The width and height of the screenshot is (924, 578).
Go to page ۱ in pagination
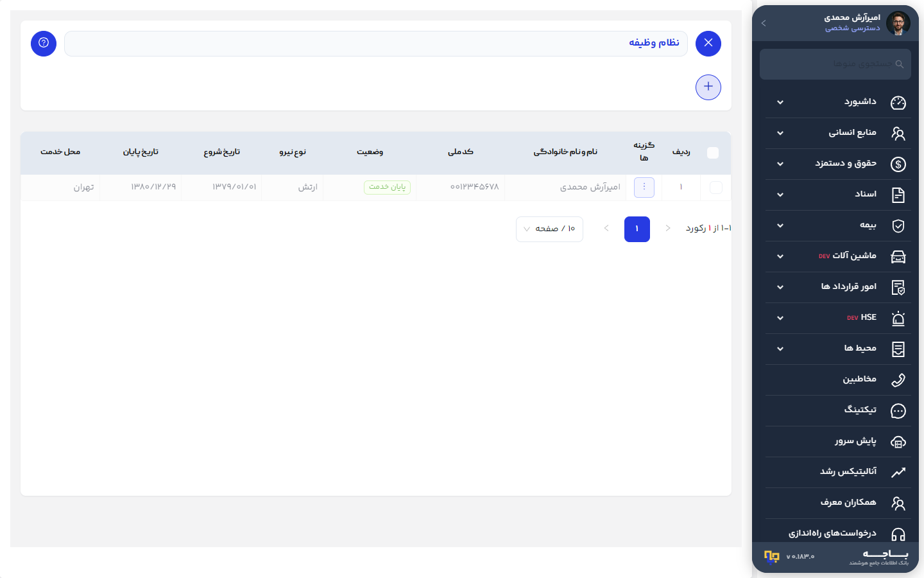637,229
